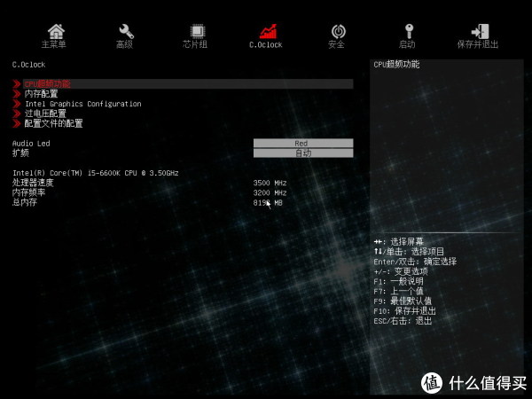The width and height of the screenshot is (532, 399).
Task: Open the 启动 key icon
Action: click(409, 31)
